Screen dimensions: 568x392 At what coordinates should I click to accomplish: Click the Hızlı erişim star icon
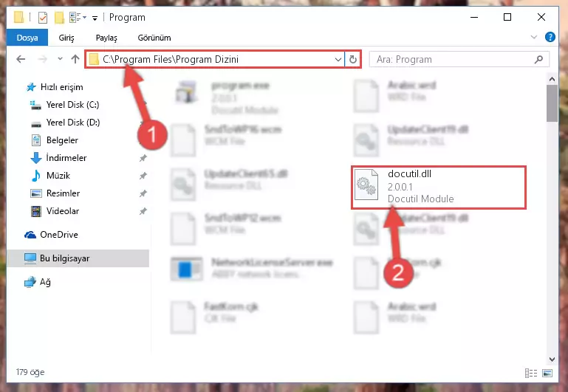31,87
